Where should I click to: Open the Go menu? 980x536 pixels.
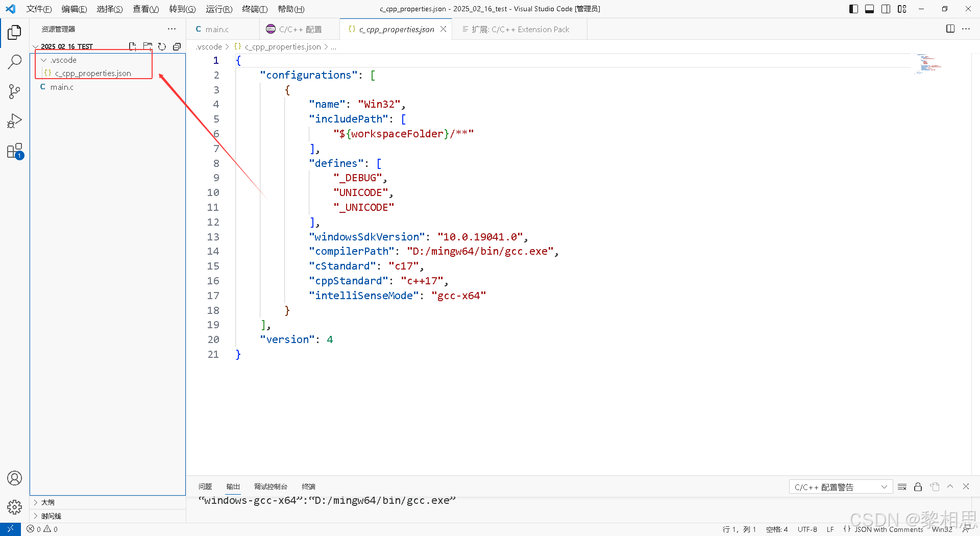(x=182, y=9)
